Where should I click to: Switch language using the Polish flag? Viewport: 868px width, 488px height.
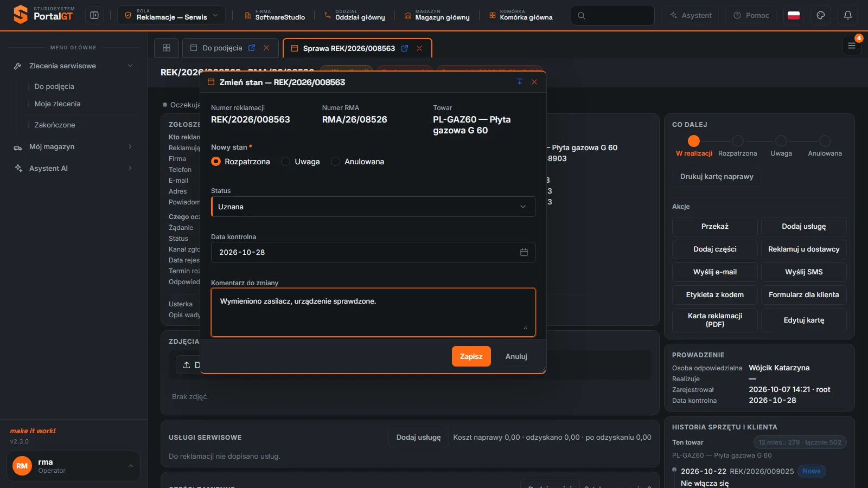794,15
